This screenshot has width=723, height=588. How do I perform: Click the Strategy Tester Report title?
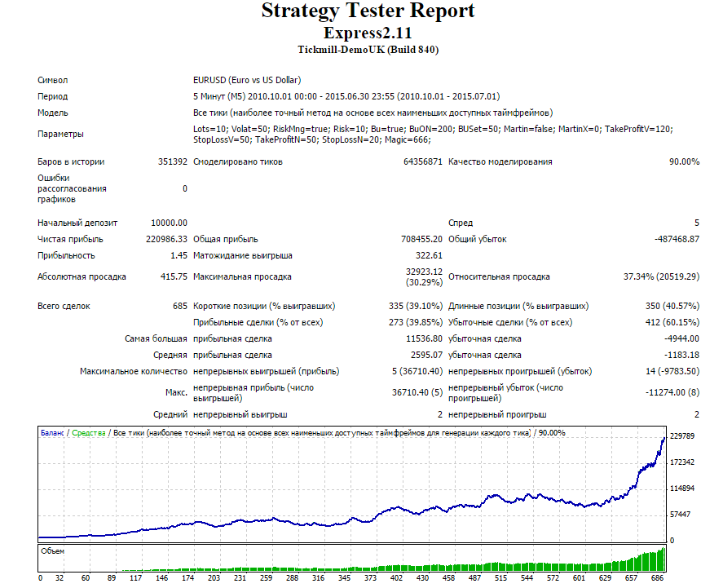[x=368, y=11]
